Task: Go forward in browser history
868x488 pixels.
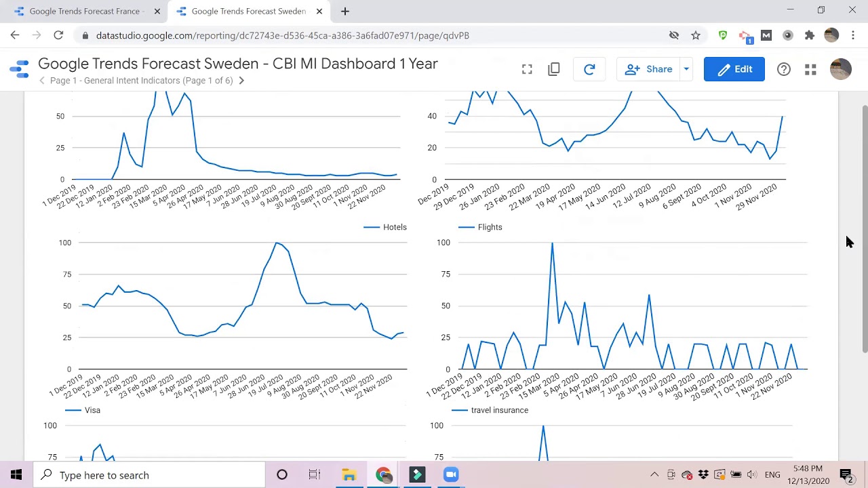Action: (x=37, y=35)
